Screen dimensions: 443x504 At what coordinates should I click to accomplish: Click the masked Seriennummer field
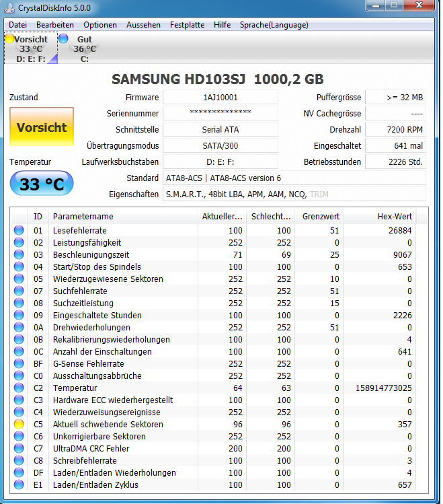(220, 113)
